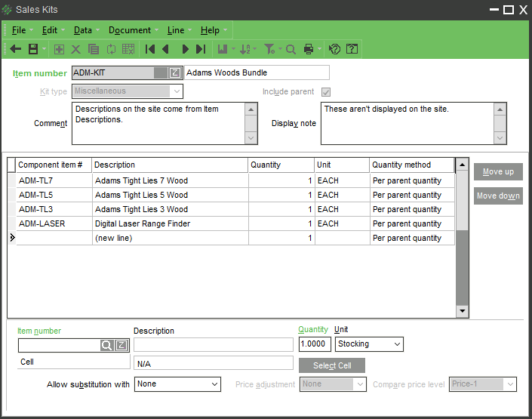Click Display note scroll down arrow
532x419 pixels.
click(500, 138)
